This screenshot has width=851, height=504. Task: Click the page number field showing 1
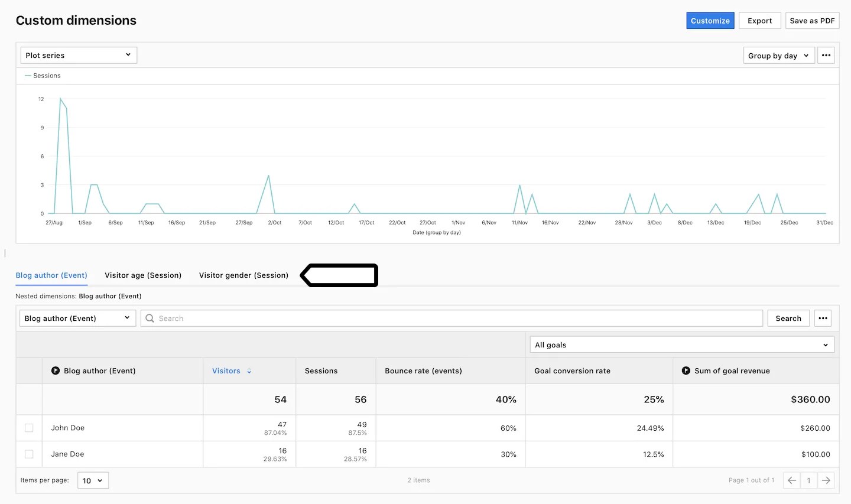click(x=808, y=480)
